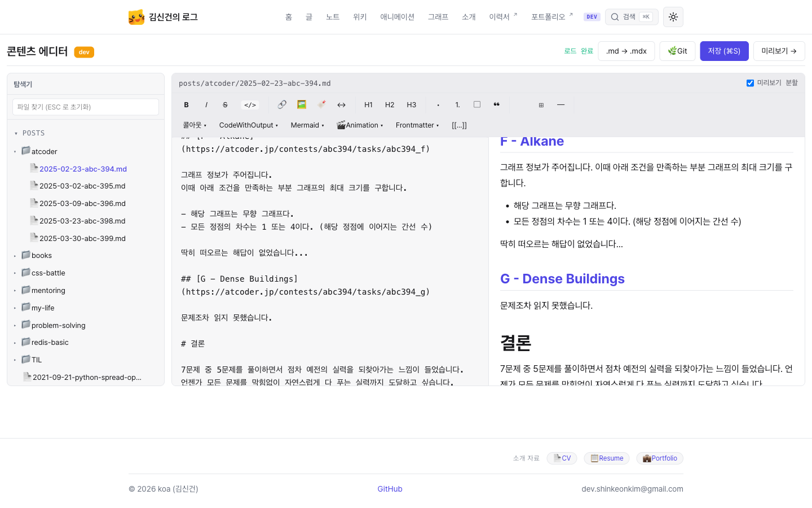The height and width of the screenshot is (508, 812).
Task: Open 애니메이션 navigation item
Action: (x=397, y=17)
